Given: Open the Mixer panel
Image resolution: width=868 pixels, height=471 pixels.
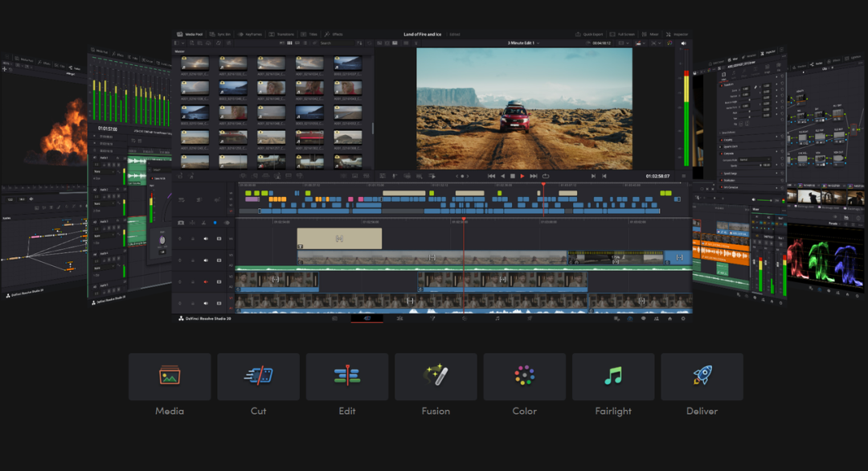Looking at the screenshot, I should 650,35.
